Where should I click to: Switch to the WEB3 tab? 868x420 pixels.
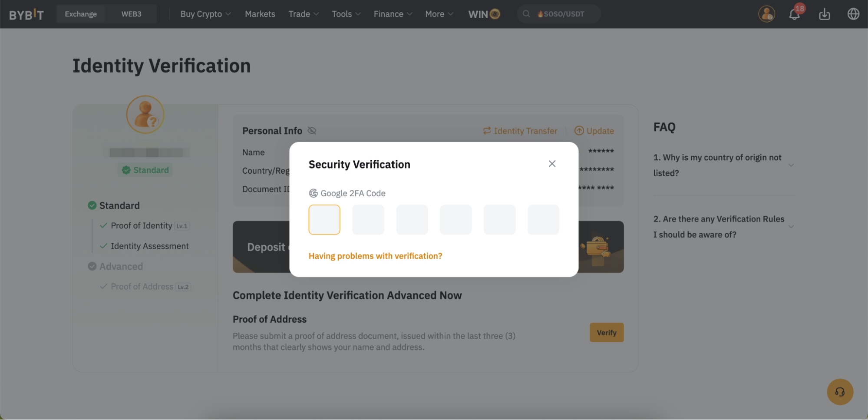click(131, 14)
